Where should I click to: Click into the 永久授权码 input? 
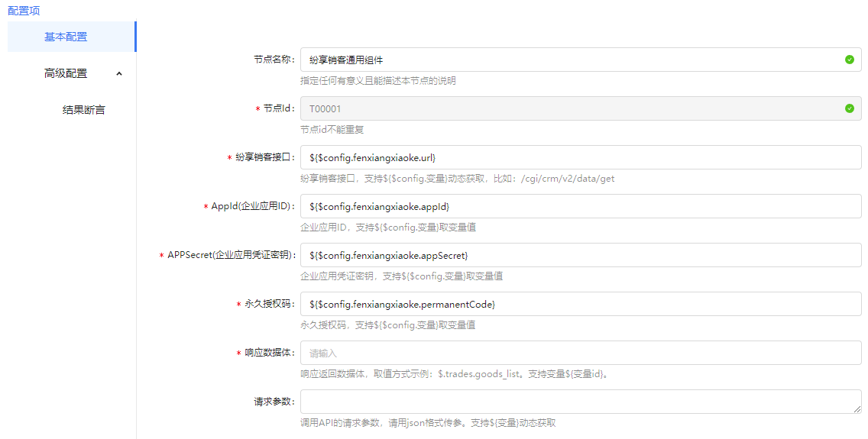pyautogui.click(x=581, y=304)
